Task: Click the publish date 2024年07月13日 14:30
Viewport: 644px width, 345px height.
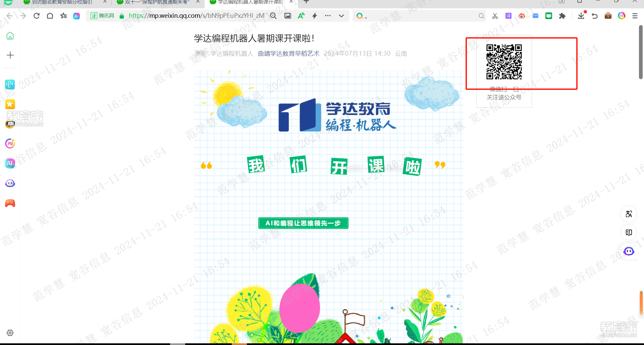Action: click(x=357, y=54)
